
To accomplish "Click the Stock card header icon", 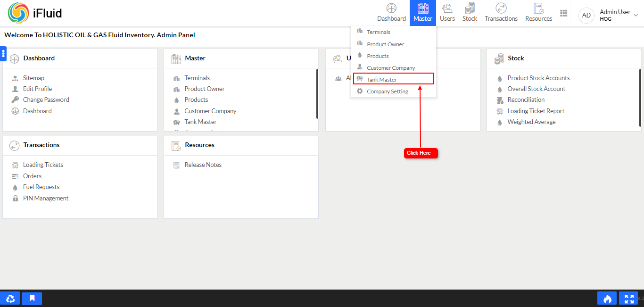I will point(499,58).
